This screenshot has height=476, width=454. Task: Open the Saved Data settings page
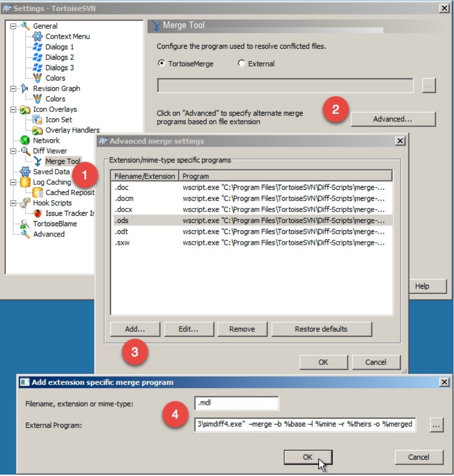pyautogui.click(x=51, y=172)
